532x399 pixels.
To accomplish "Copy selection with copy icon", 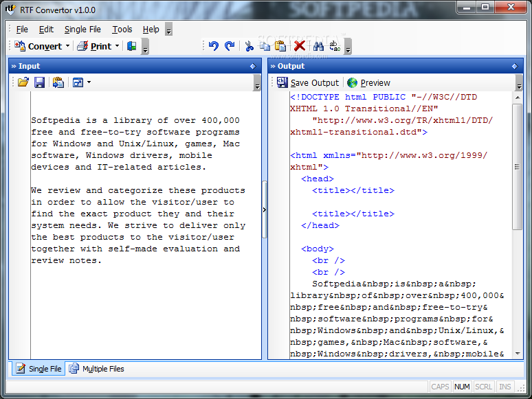I will 265,46.
